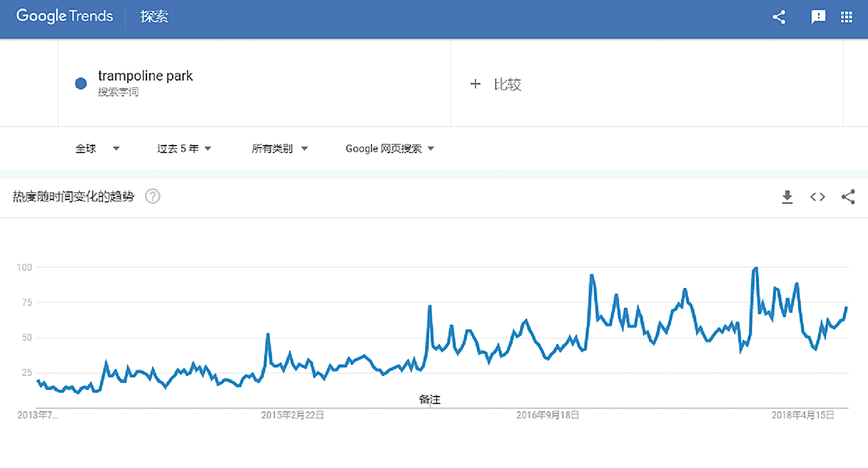Click the plus icon to add comparison
The height and width of the screenshot is (468, 868).
[475, 85]
